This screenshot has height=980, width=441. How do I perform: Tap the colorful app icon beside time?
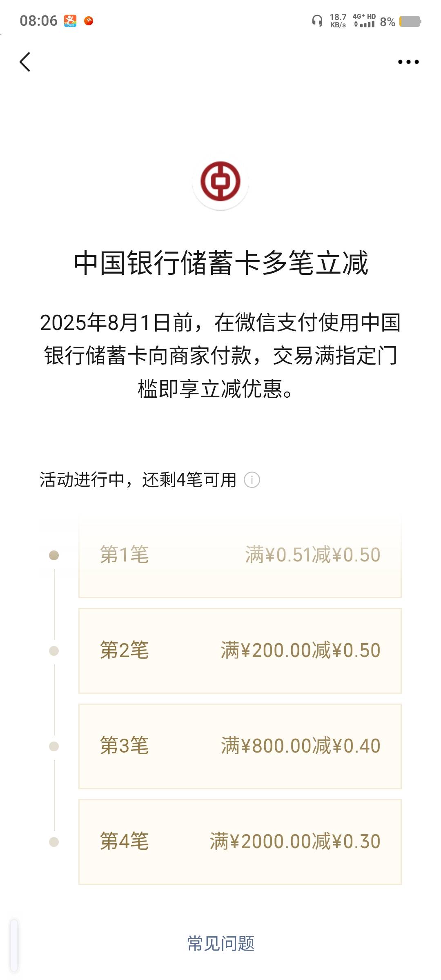point(70,20)
